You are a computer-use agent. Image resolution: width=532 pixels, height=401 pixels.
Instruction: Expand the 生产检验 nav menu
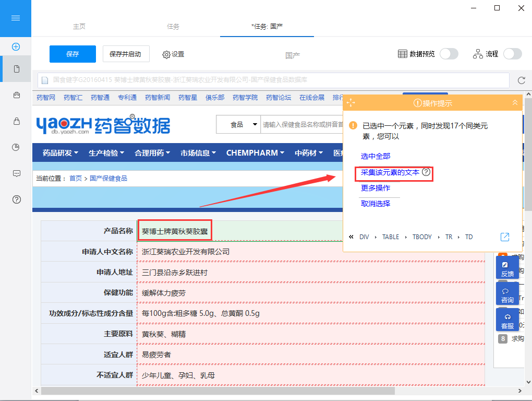[x=106, y=153]
